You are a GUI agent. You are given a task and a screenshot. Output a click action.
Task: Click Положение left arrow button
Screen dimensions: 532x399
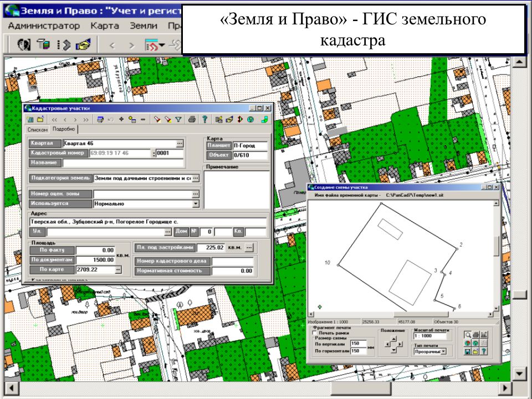click(388, 344)
